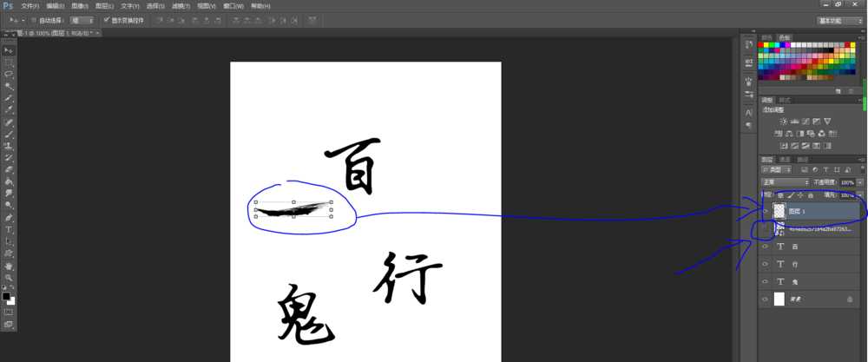This screenshot has height=362, width=868.
Task: Open the 文件 (File) menu
Action: (30, 6)
